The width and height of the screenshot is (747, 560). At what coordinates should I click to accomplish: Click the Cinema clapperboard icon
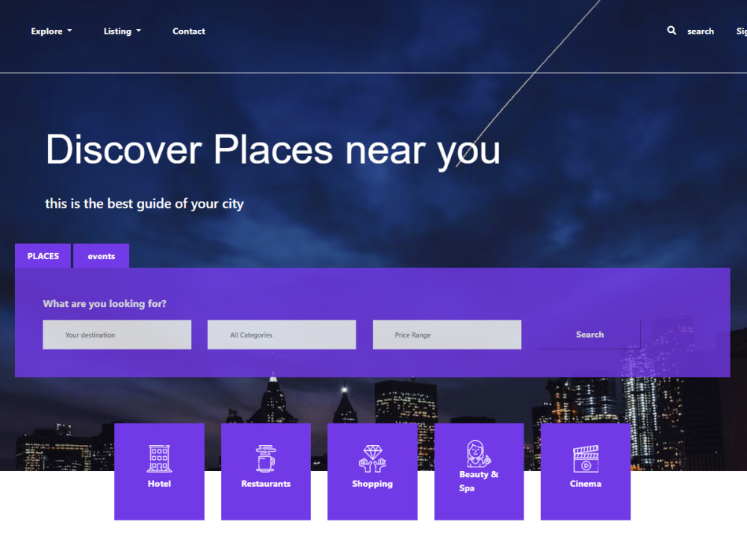[x=586, y=458]
